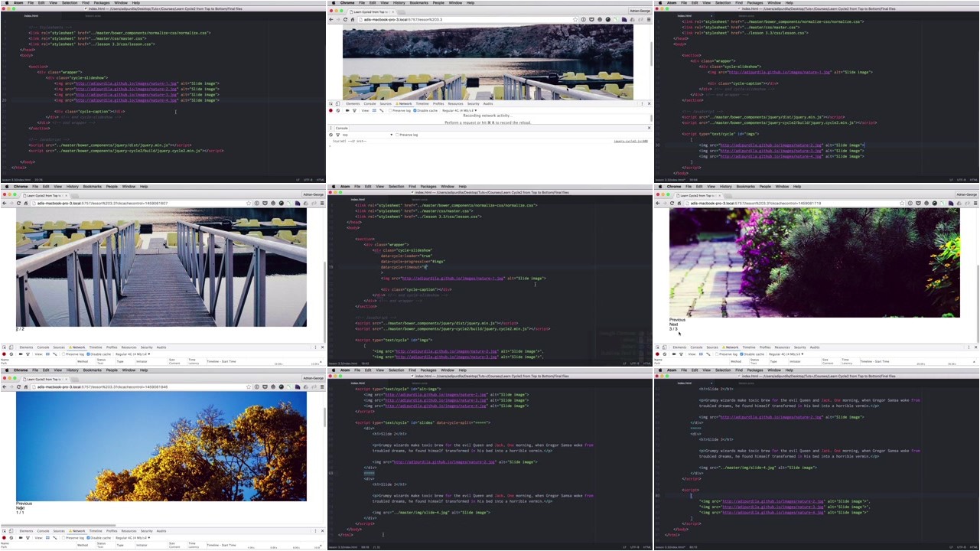Open Sources tab in pier photo DevTools
The width and height of the screenshot is (980, 551).
click(59, 347)
